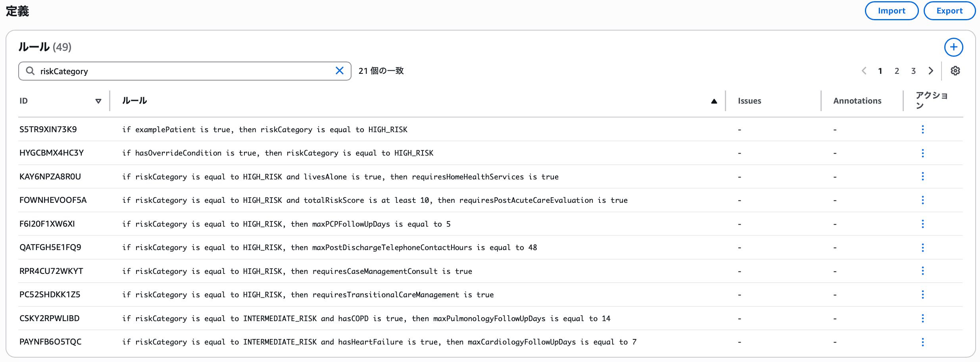This screenshot has height=362, width=980.
Task: Click the search magnifier icon
Action: tap(30, 71)
